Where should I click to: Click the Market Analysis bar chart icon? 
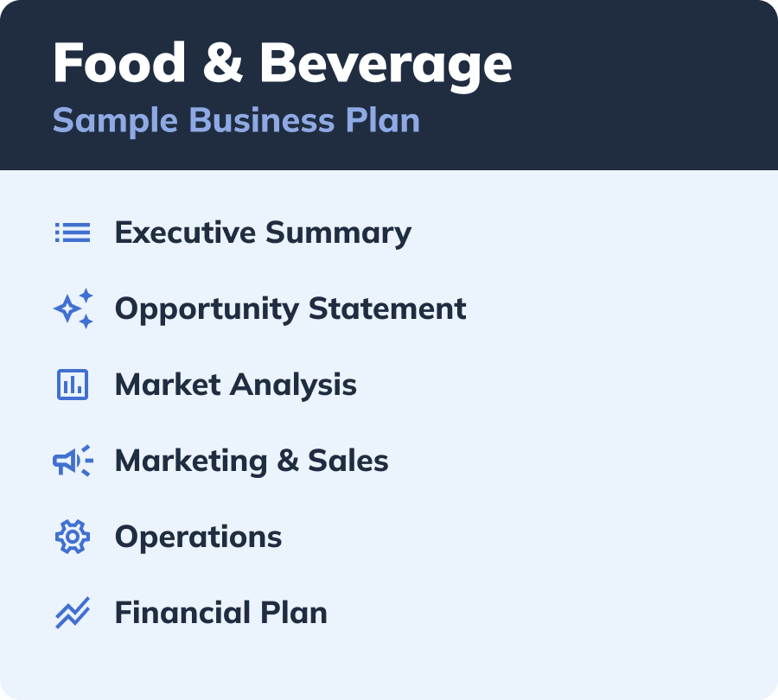tap(73, 385)
